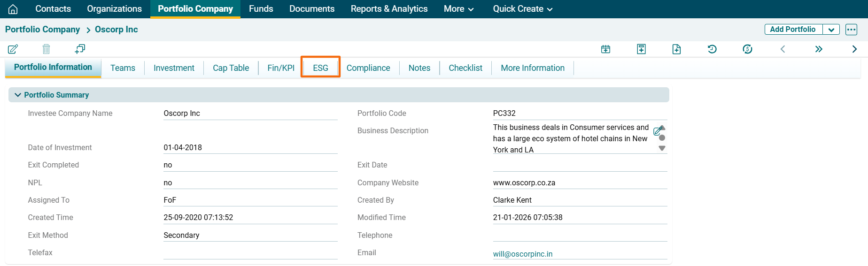Click the Add Portfolio button
The width and height of the screenshot is (868, 266).
(793, 30)
